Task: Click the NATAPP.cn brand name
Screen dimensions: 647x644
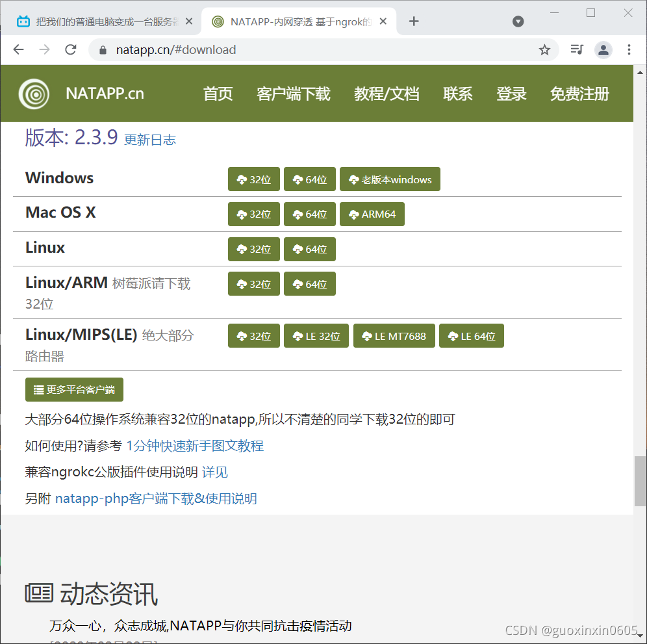Action: pos(105,94)
